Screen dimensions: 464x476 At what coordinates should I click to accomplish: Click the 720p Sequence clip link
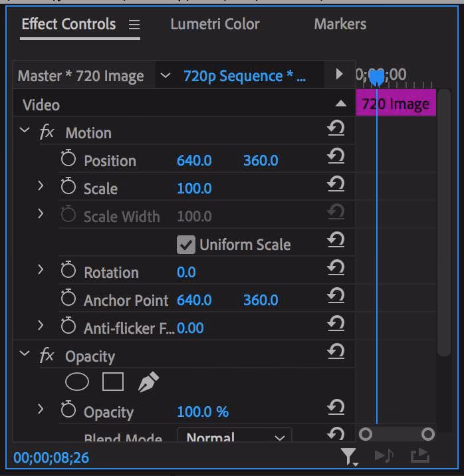click(x=244, y=76)
